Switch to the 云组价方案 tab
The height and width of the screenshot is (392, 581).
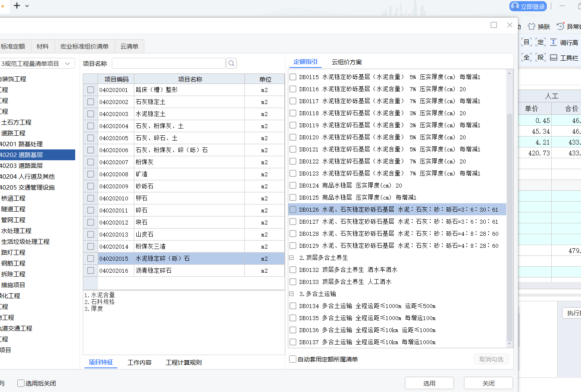click(347, 62)
